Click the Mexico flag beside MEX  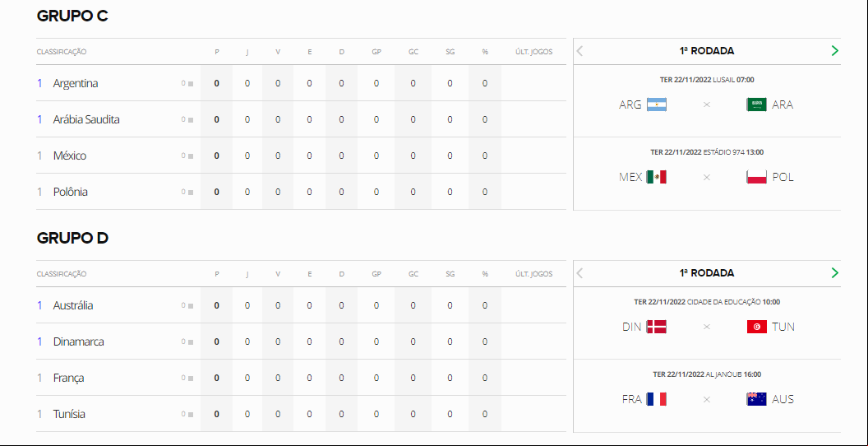point(657,177)
